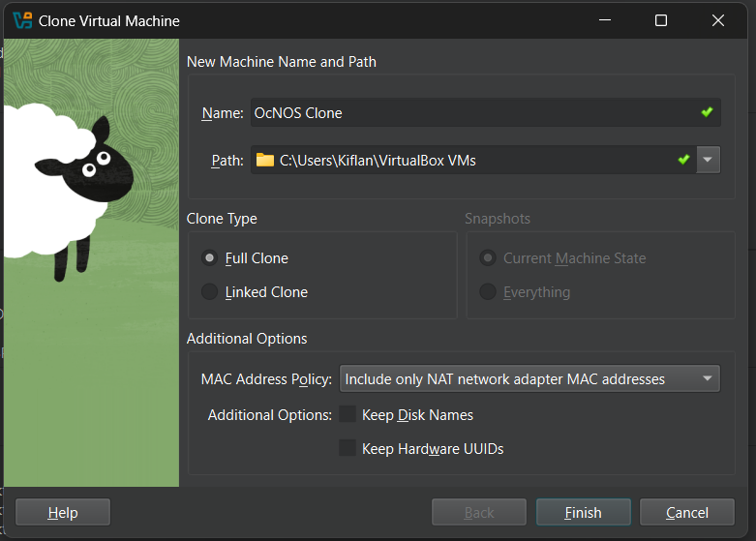Expand the Path dropdown arrow
The image size is (756, 541).
coord(709,160)
